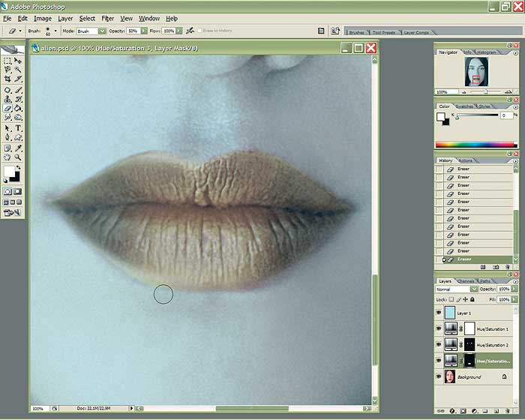Switch to the Swatches tab
Screen dimensions: 525x420
pos(464,106)
